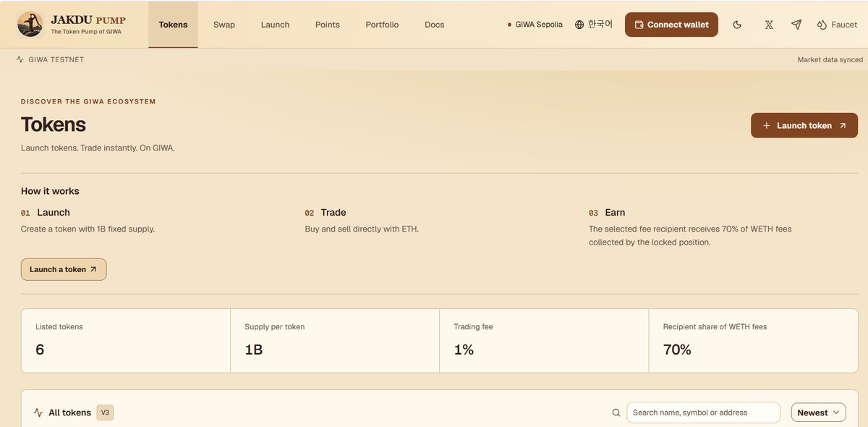
Task: Select the Tokens tab
Action: click(173, 25)
